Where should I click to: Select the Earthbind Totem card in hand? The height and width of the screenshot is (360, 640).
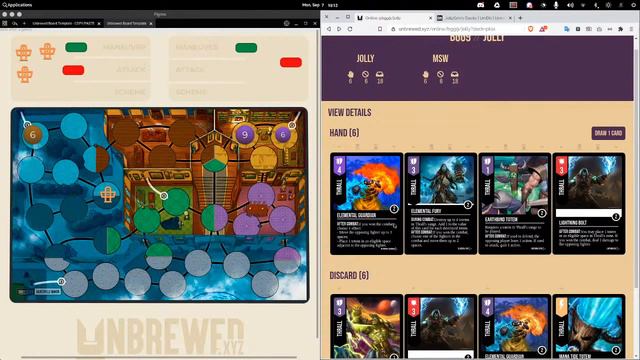(x=514, y=204)
